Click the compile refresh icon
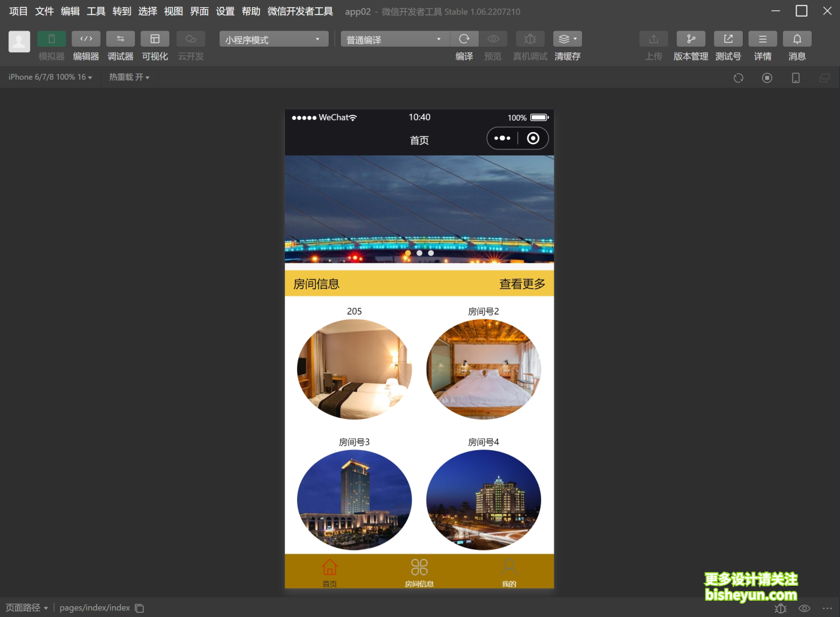Image resolution: width=840 pixels, height=617 pixels. [x=464, y=39]
